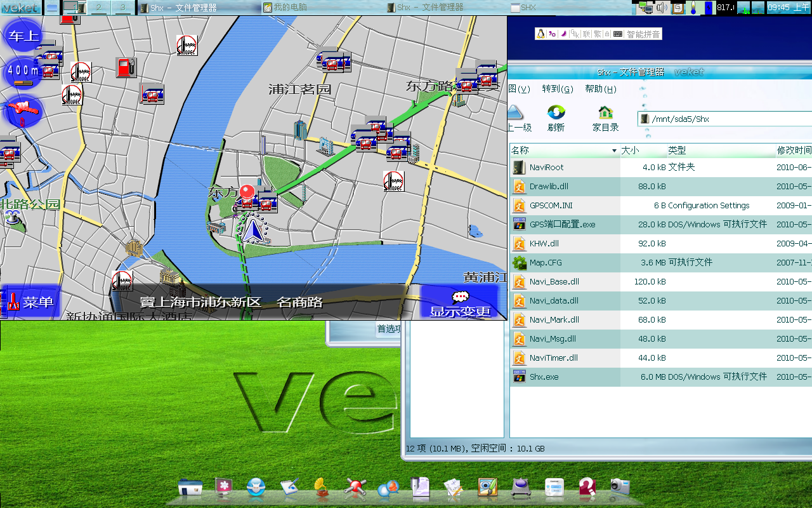The height and width of the screenshot is (508, 812).
Task: Open the control panel dock icon
Action: click(554, 487)
